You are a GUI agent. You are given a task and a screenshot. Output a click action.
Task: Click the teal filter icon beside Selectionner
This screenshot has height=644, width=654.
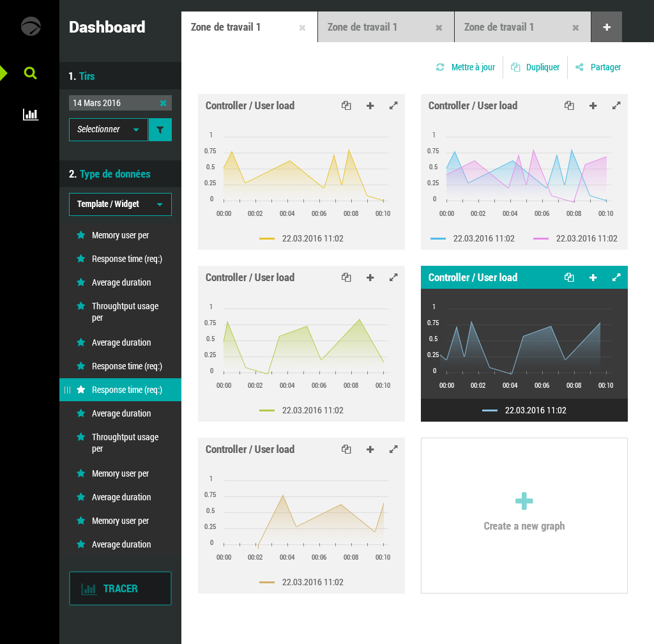160,130
